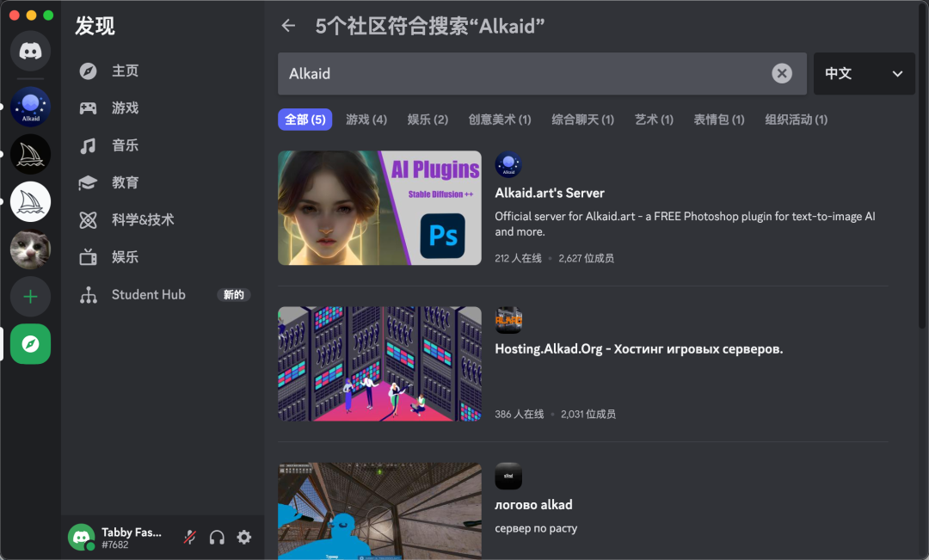This screenshot has width=929, height=560.
Task: Open the AI Plugins server banner
Action: pyautogui.click(x=380, y=207)
